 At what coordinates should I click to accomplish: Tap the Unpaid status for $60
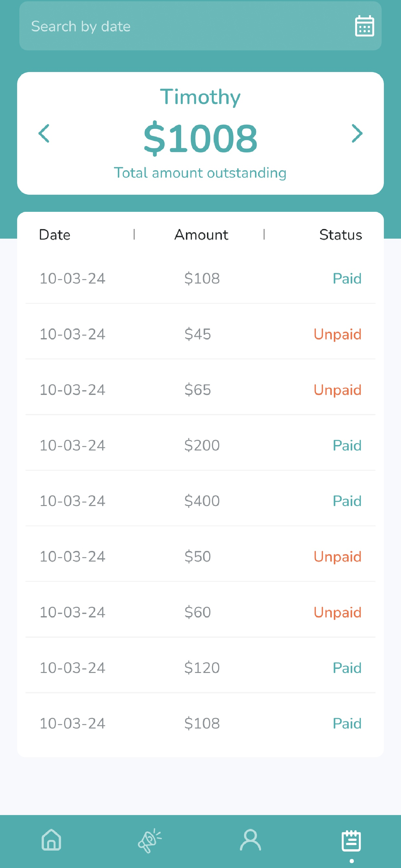pyautogui.click(x=337, y=612)
